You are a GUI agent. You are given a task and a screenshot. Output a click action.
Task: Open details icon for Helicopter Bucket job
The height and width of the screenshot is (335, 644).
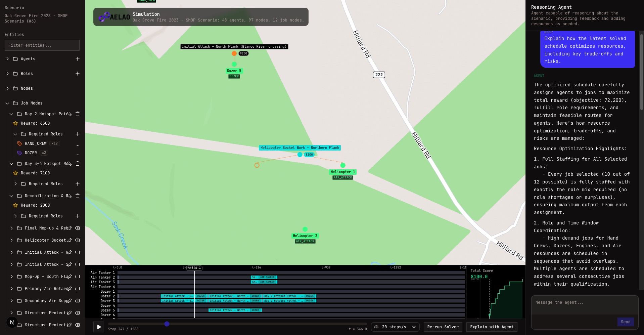[x=78, y=240]
